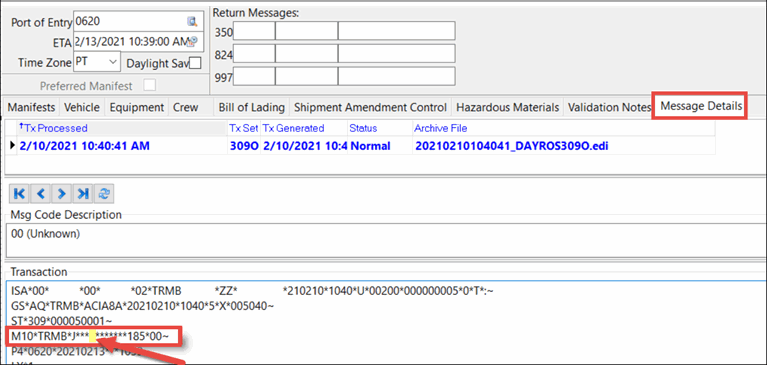Select the Message Details tab

coord(700,105)
